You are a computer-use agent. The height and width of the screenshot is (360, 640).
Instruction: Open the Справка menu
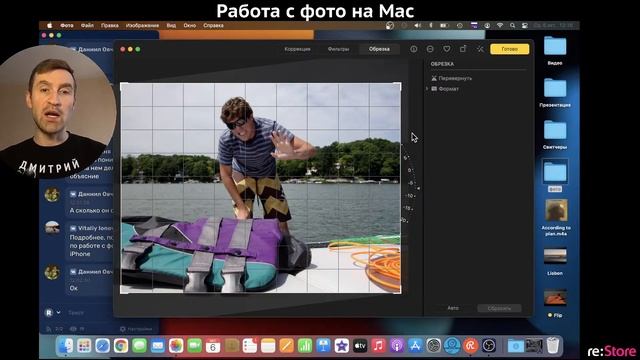[213, 25]
